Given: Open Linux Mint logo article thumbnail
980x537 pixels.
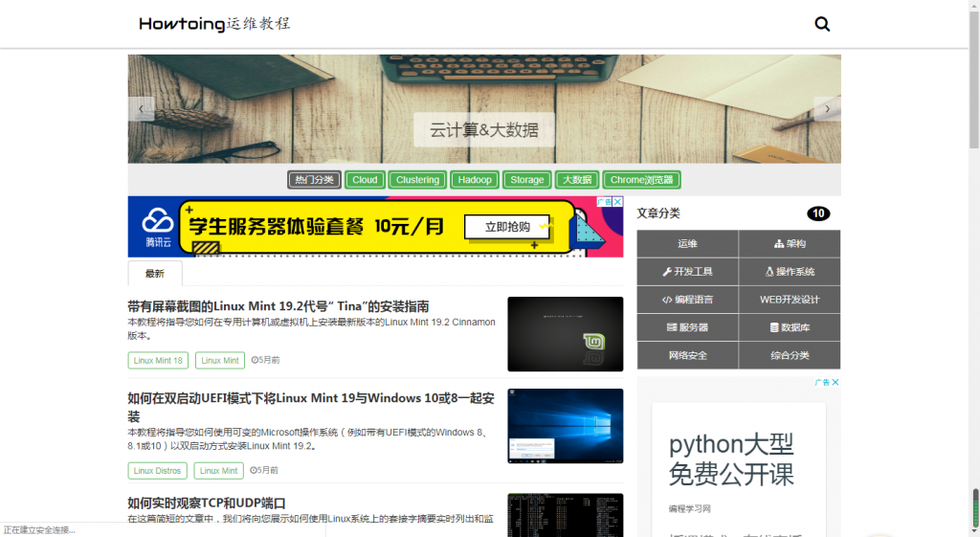Looking at the screenshot, I should pyautogui.click(x=565, y=334).
